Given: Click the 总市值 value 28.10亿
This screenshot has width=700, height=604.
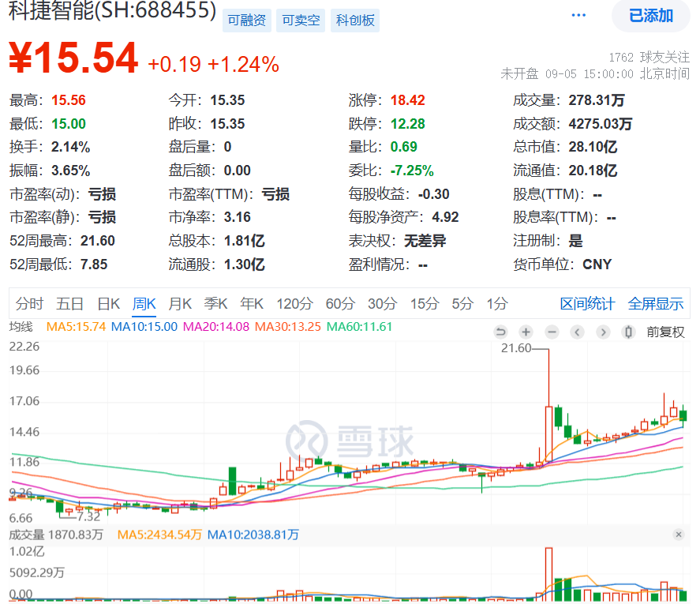Looking at the screenshot, I should [x=593, y=147].
